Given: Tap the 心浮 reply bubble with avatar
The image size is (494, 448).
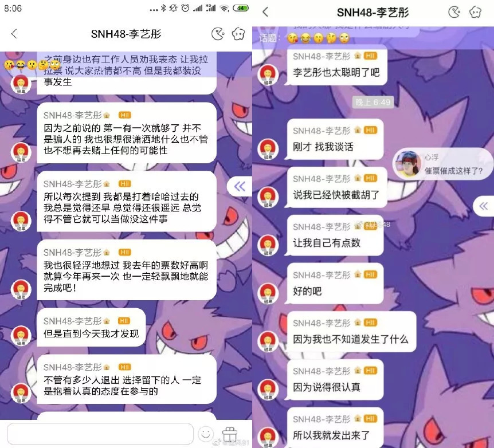Looking at the screenshot, I should (x=442, y=164).
